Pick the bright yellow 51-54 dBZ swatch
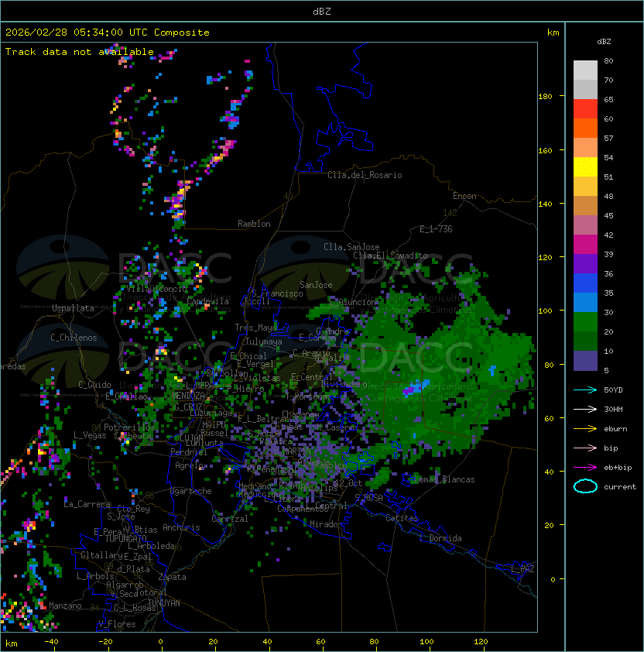 point(585,167)
